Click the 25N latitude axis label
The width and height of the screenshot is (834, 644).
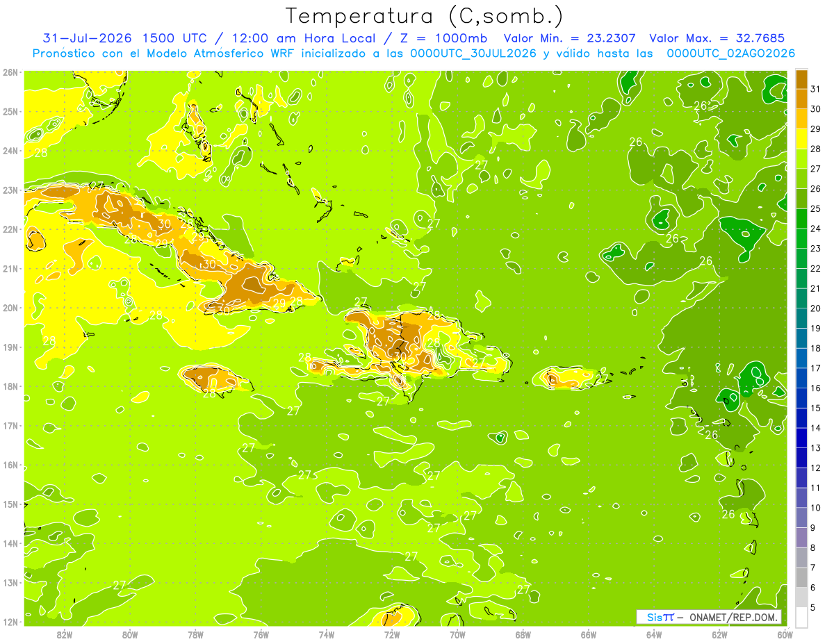[x=10, y=112]
